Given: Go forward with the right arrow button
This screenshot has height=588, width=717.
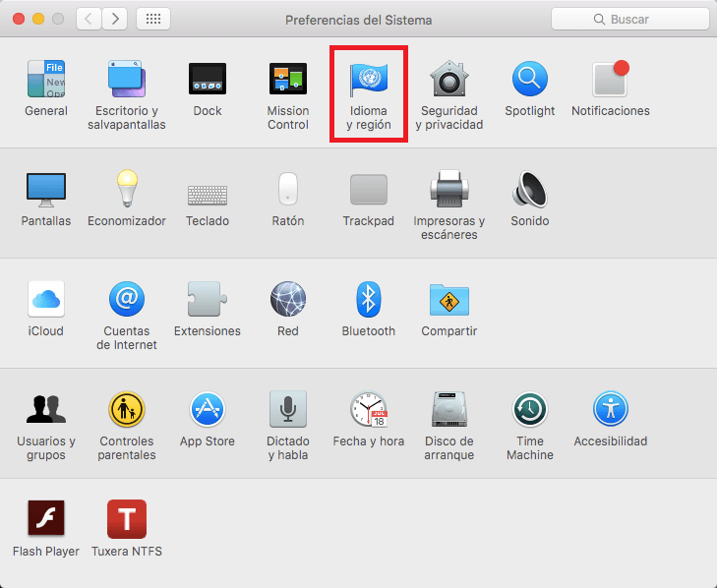Looking at the screenshot, I should click(114, 19).
